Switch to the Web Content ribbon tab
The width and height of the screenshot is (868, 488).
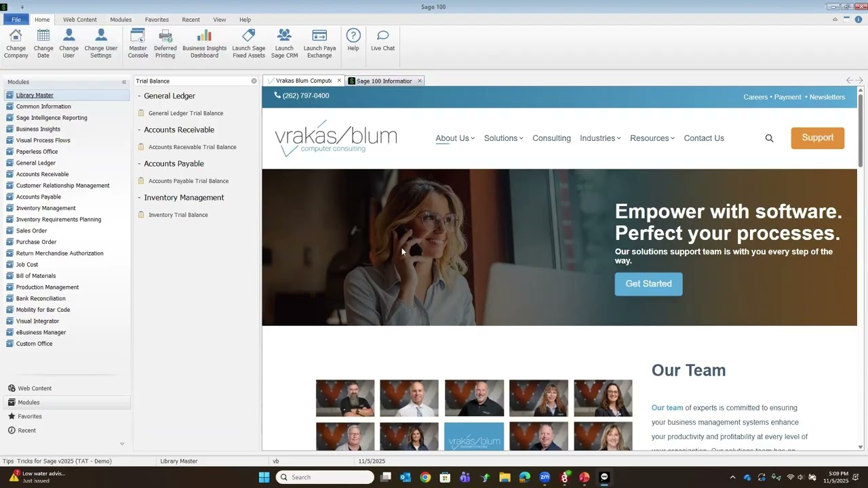[x=80, y=20]
